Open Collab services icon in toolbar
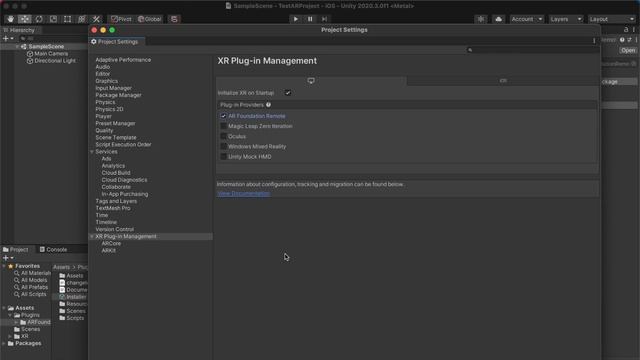 point(481,19)
